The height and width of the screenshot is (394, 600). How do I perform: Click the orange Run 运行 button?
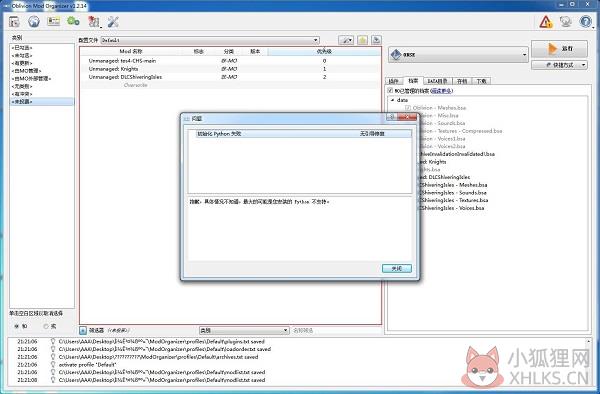pos(559,49)
